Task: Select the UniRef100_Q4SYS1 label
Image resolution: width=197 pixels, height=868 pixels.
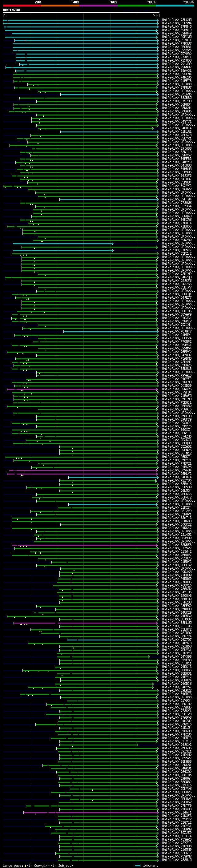Action: pos(177,122)
